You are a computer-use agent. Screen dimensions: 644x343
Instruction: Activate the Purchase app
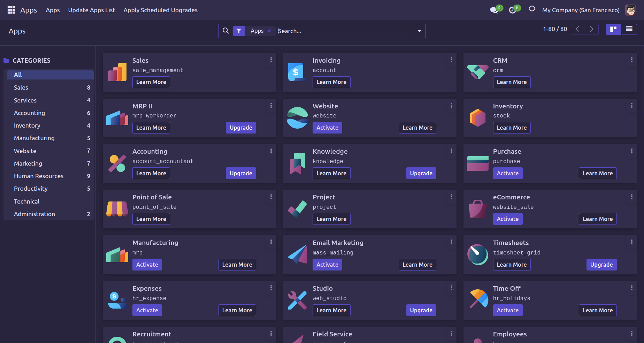pos(508,173)
